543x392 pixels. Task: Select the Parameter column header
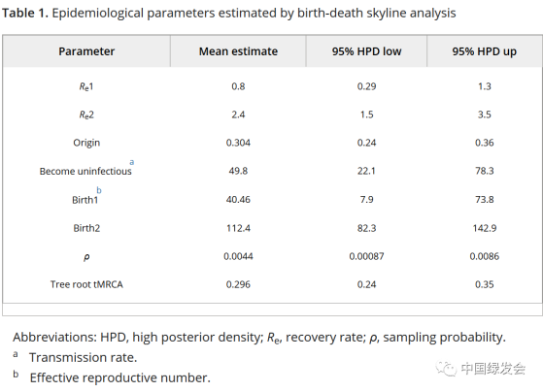(x=86, y=51)
